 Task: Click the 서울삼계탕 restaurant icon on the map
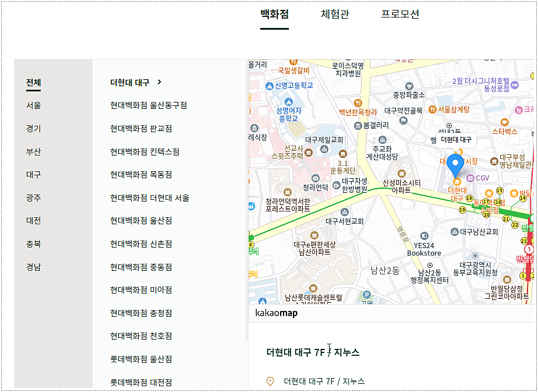tap(432, 110)
